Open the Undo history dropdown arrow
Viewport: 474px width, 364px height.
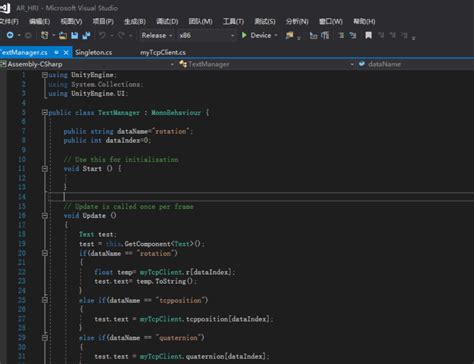(112, 35)
